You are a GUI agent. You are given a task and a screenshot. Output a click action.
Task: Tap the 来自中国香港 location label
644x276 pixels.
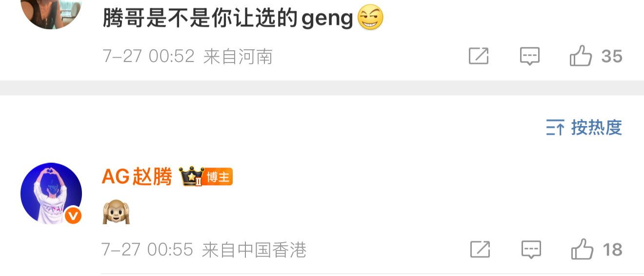click(254, 250)
